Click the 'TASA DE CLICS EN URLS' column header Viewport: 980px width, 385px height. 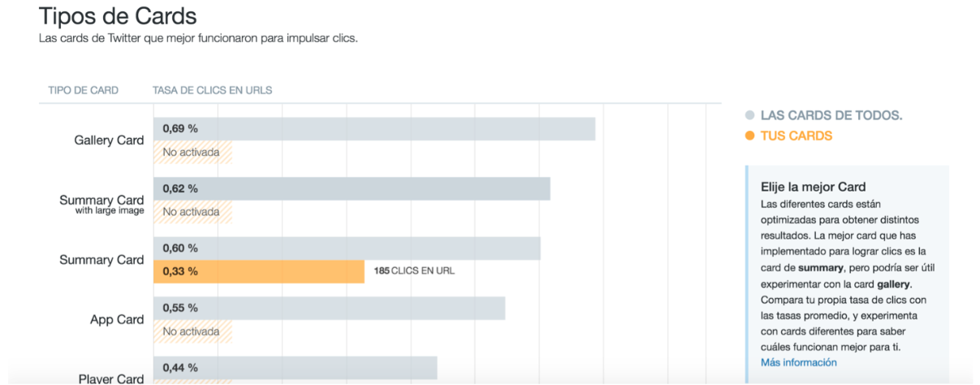click(212, 90)
